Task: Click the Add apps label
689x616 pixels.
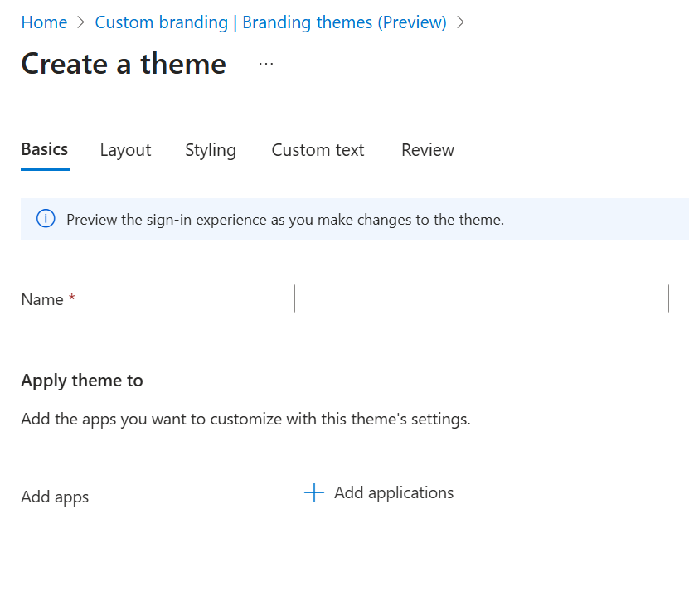Action: pyautogui.click(x=55, y=497)
